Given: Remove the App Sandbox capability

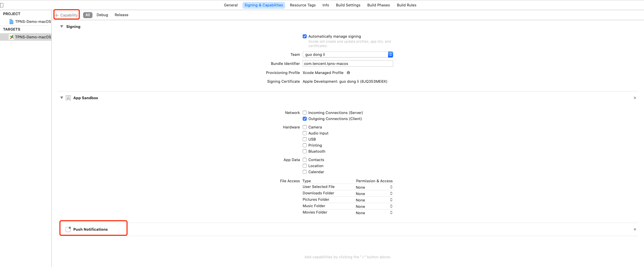Looking at the screenshot, I should [635, 98].
